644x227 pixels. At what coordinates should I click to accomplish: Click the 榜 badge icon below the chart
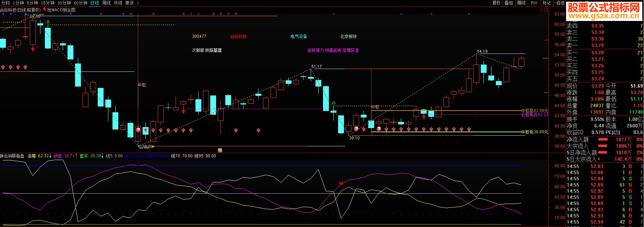pos(220,150)
